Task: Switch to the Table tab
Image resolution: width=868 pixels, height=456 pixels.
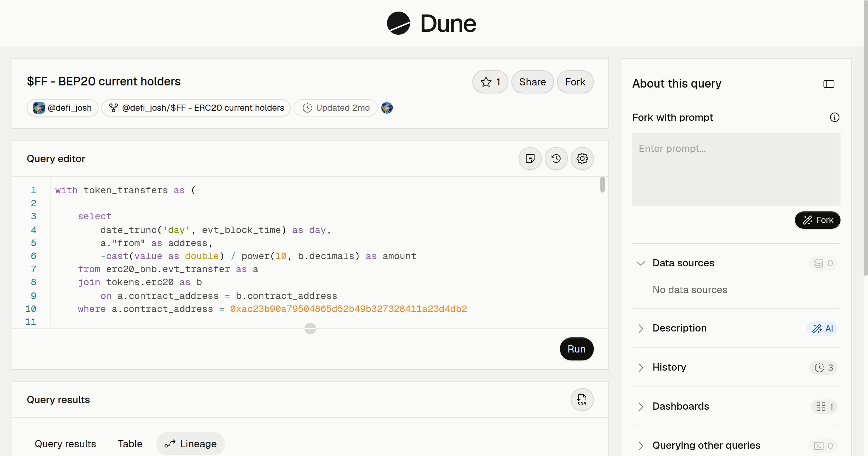Action: [130, 444]
